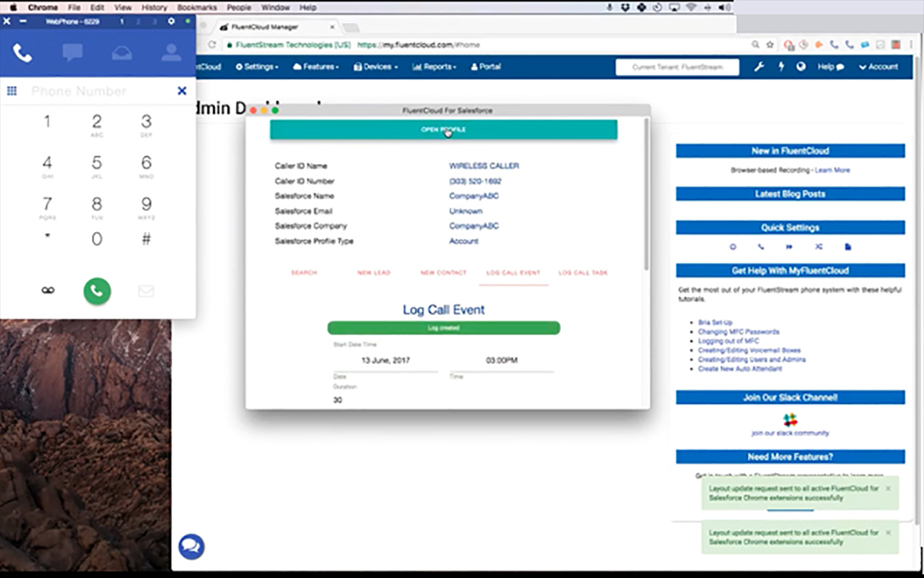
Task: Click the 03:00PM time field
Action: (x=501, y=360)
